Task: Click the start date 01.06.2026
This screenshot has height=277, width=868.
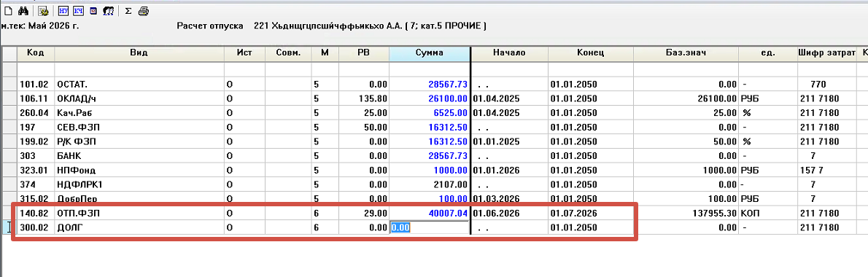Action: tap(497, 213)
